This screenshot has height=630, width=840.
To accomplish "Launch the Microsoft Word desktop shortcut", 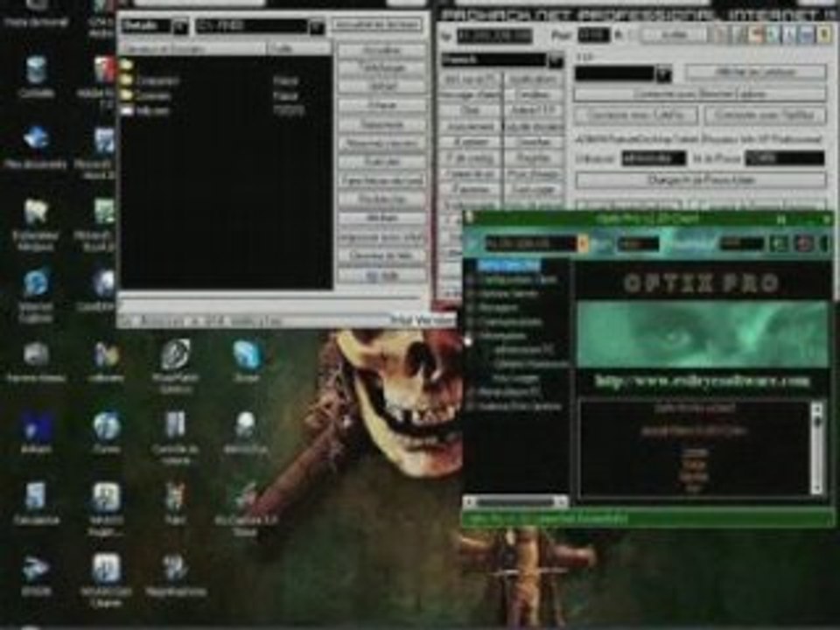I will [101, 152].
